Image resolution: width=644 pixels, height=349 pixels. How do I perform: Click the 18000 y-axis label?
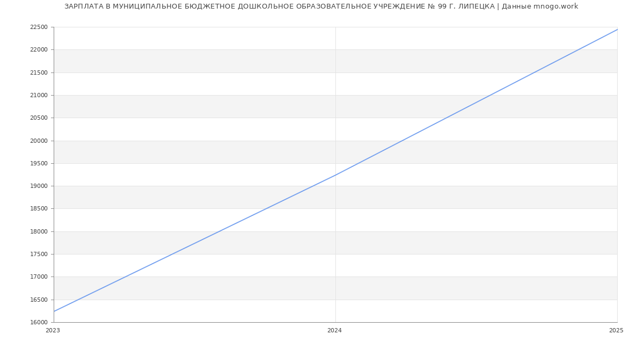pos(39,232)
